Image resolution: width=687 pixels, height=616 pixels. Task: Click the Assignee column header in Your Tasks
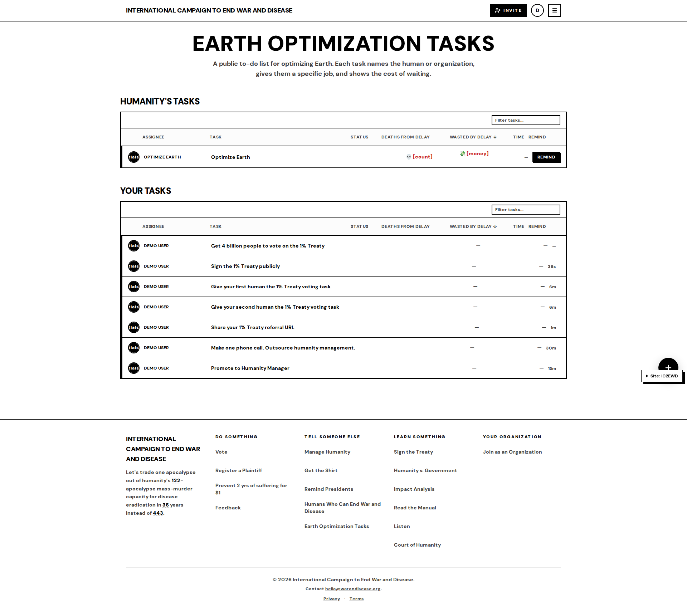(x=153, y=226)
